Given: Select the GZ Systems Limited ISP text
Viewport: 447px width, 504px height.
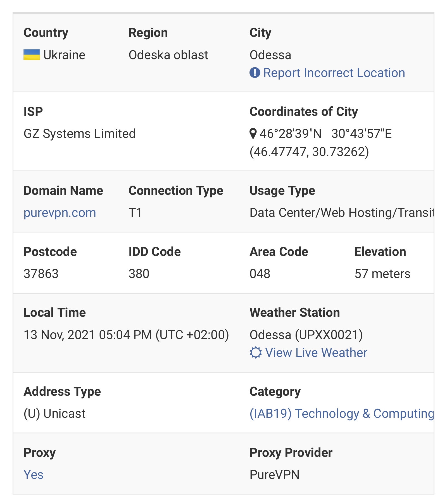Looking at the screenshot, I should [x=80, y=134].
